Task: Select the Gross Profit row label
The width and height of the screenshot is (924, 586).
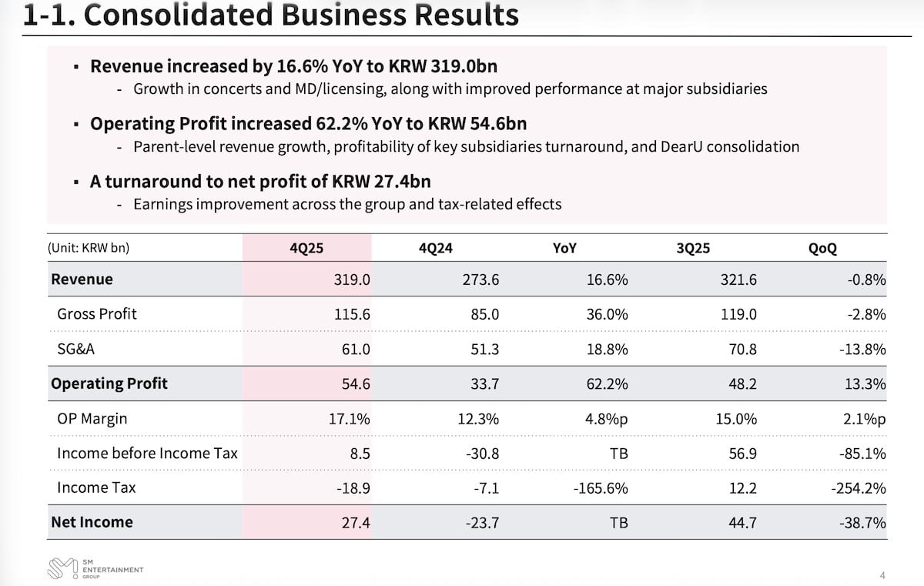Action: coord(97,314)
